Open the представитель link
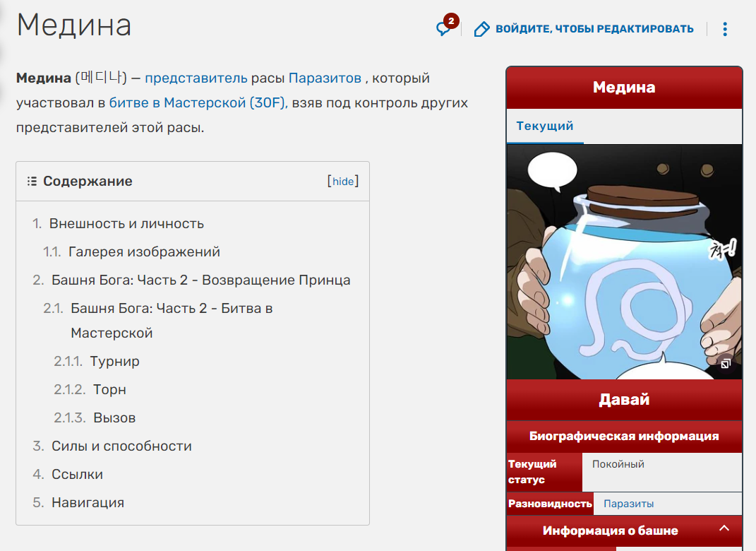 (196, 78)
